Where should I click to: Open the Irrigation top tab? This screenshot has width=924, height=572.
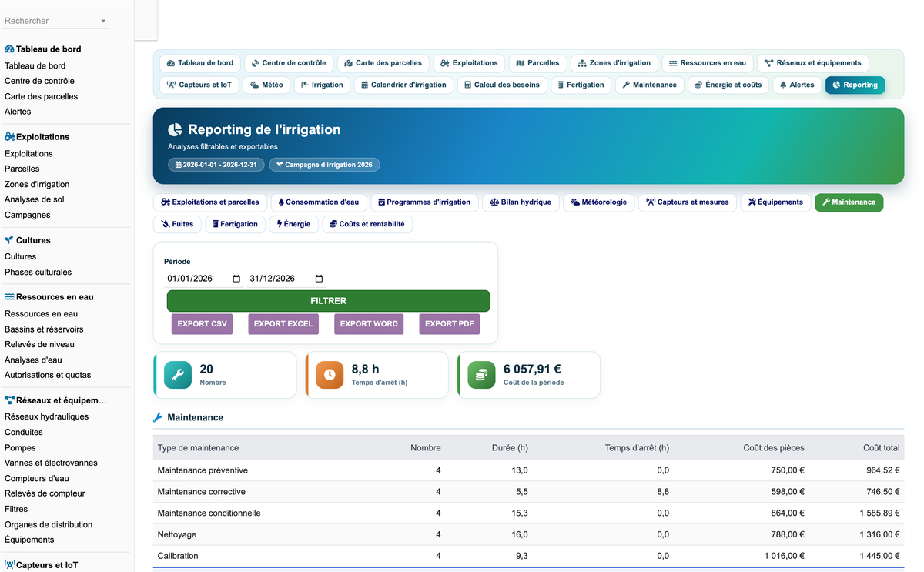pyautogui.click(x=322, y=85)
